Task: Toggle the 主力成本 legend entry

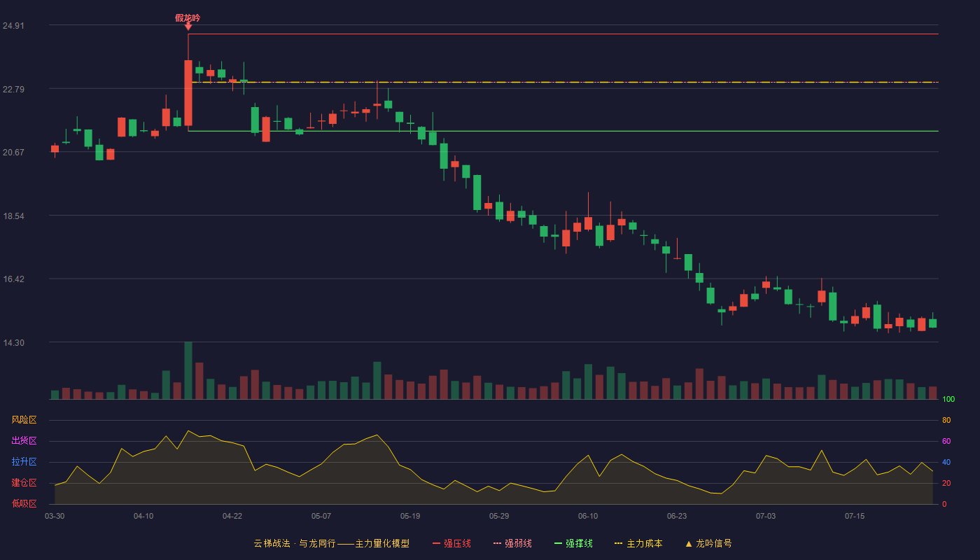Action: coord(638,543)
